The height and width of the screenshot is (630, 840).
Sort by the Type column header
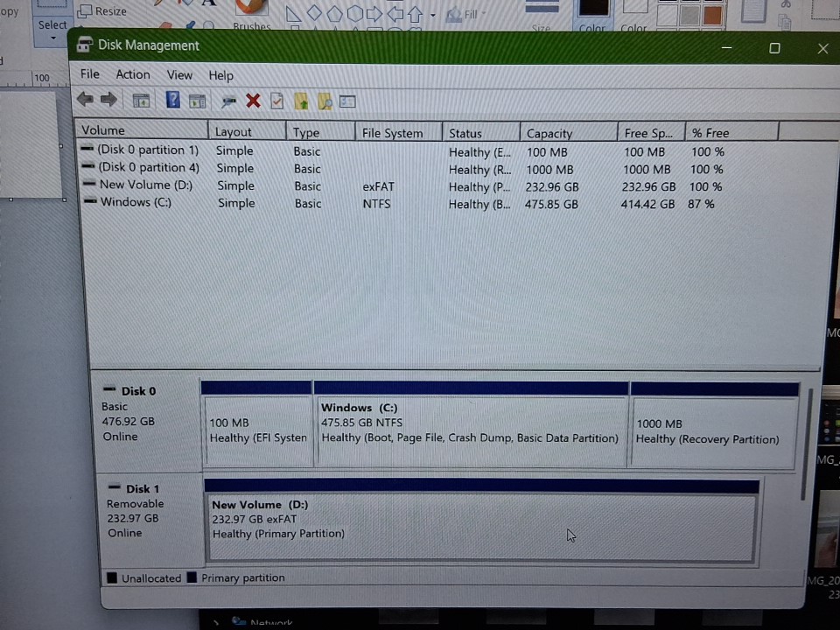[x=320, y=132]
